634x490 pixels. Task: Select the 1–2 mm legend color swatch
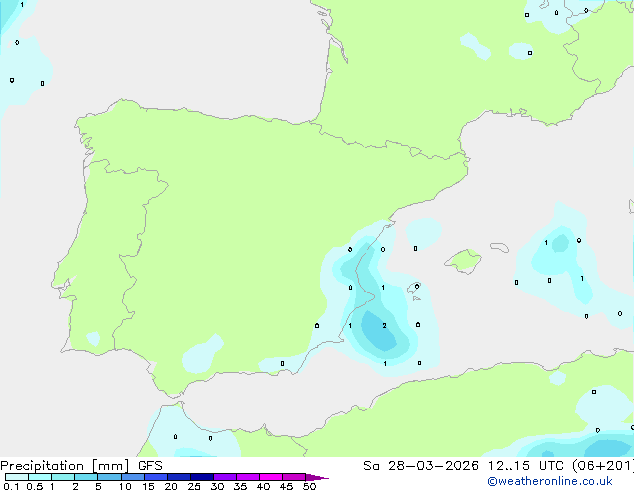pos(63,477)
